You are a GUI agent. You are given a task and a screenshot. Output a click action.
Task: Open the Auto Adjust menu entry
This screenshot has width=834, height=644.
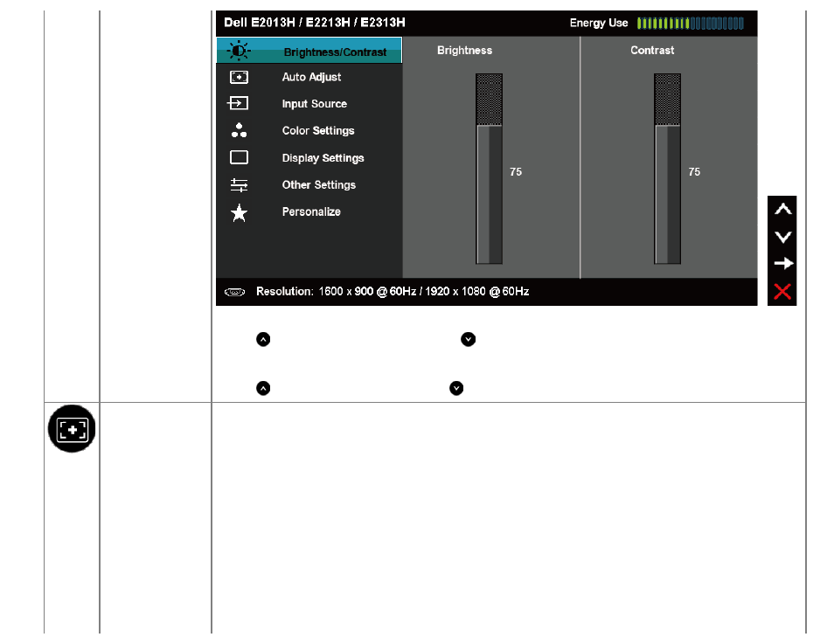pos(311,77)
